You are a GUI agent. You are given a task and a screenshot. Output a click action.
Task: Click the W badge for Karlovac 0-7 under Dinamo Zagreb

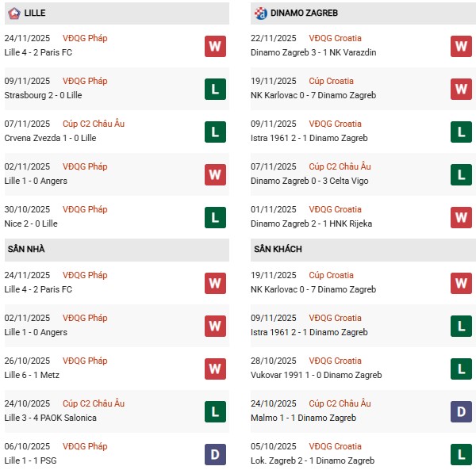pyautogui.click(x=461, y=89)
